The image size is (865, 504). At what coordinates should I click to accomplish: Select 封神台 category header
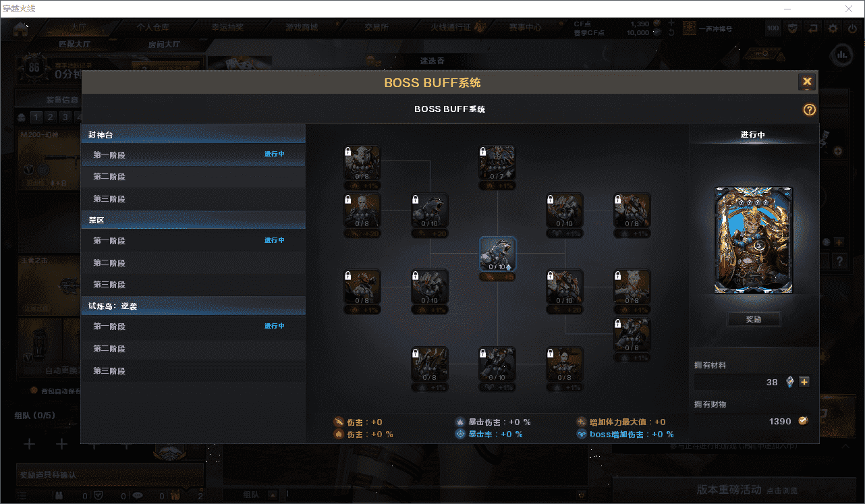pos(193,135)
